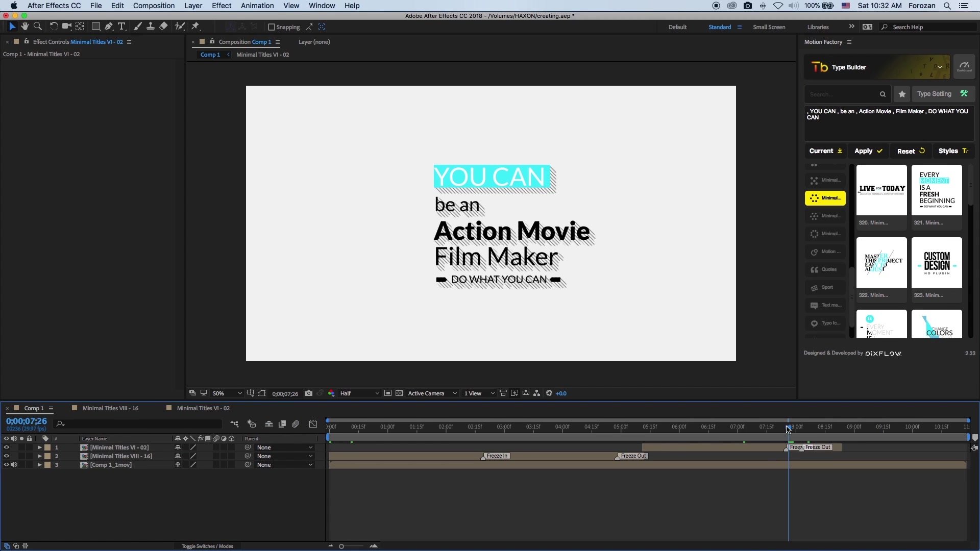Select the Zoom tool
Viewport: 980px width, 551px height.
coord(38,27)
